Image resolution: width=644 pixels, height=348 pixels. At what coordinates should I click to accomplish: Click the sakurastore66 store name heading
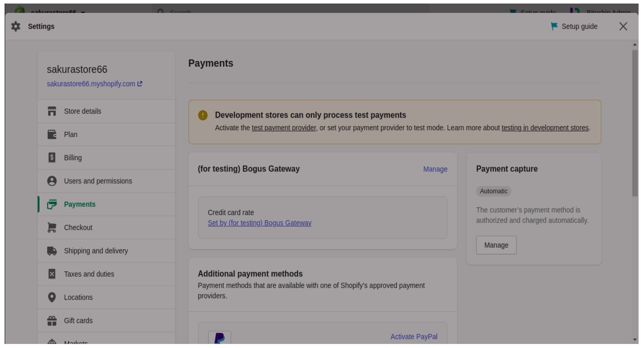(x=77, y=69)
